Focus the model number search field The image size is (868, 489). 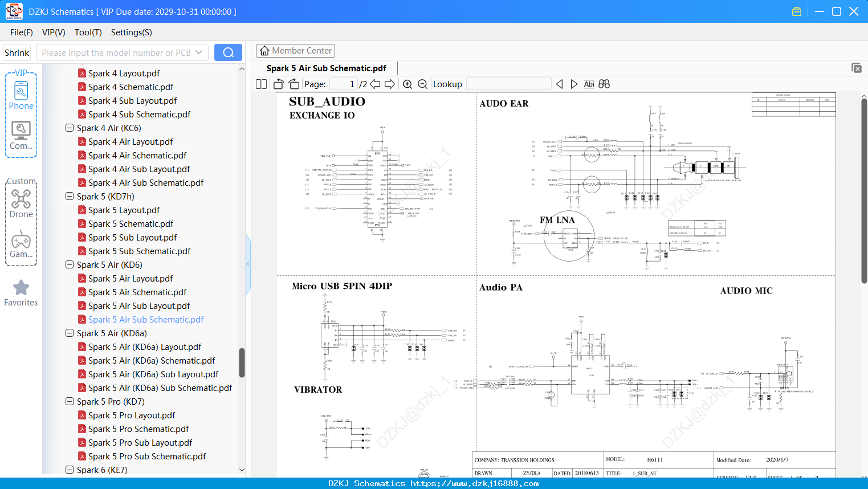pyautogui.click(x=117, y=52)
